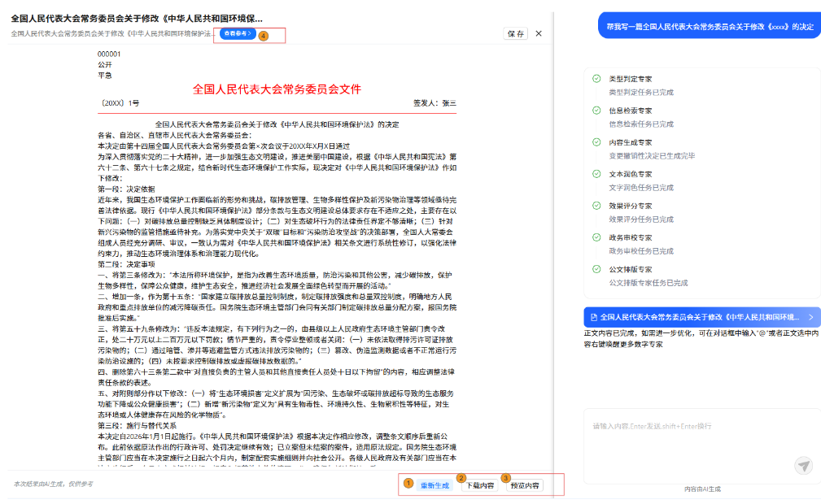Click the green check icon beside 文本润色专家
Screen dimensions: 821x504
coord(596,174)
